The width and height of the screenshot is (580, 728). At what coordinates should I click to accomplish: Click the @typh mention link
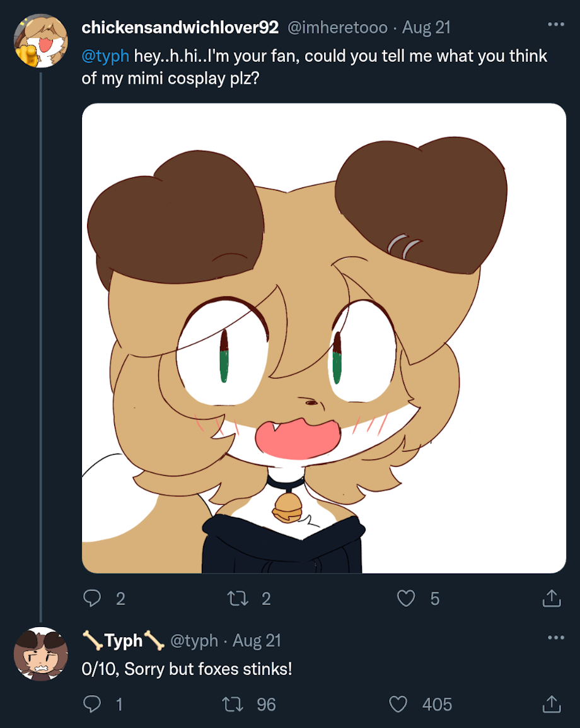click(105, 56)
